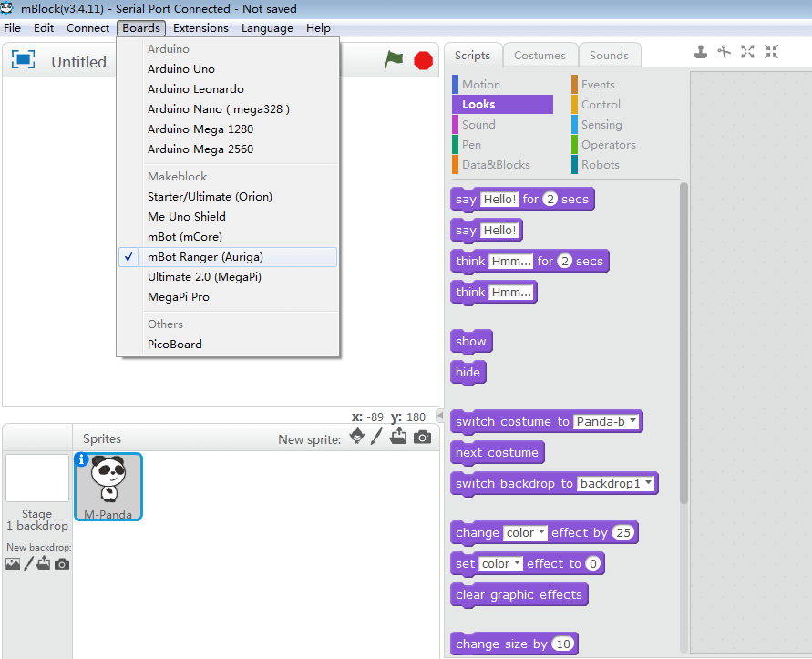
Task: Open the Events block category
Action: pyautogui.click(x=622, y=85)
